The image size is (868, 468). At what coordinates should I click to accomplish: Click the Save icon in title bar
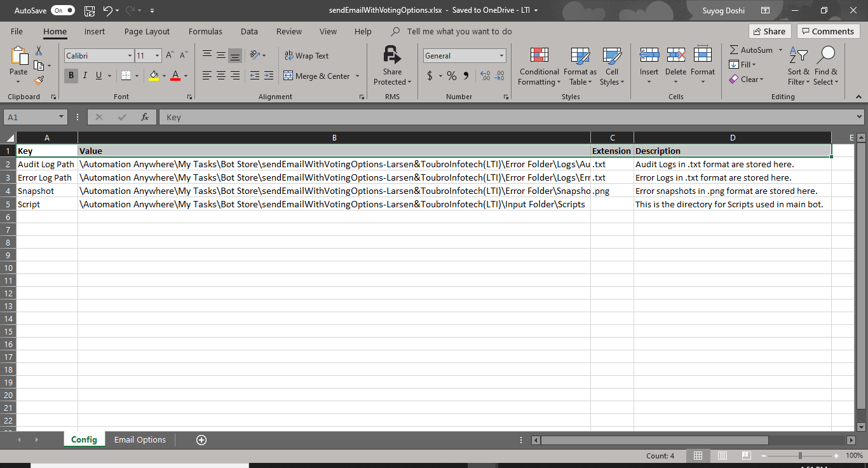click(x=90, y=11)
